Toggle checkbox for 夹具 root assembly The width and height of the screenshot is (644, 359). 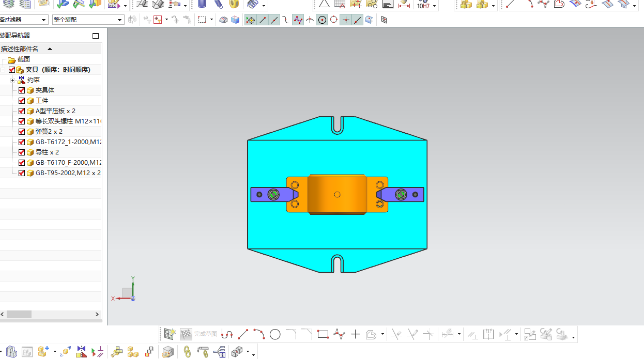pyautogui.click(x=12, y=70)
